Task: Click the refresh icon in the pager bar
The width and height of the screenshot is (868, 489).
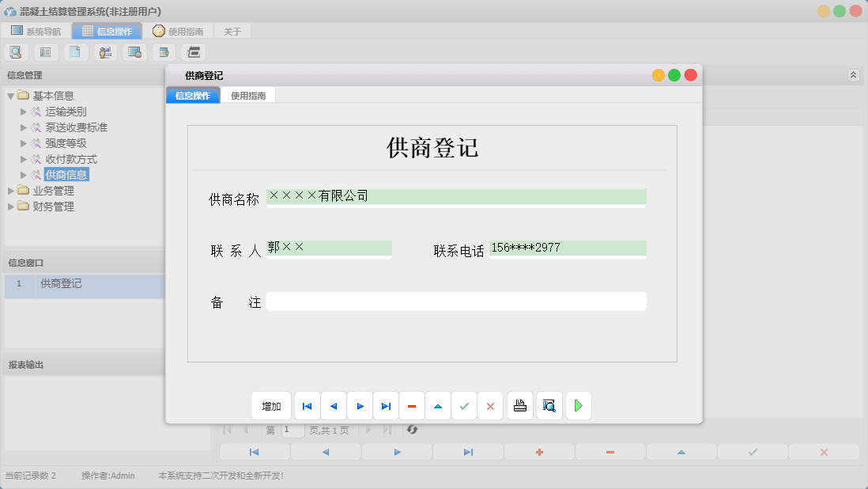Action: pos(412,430)
